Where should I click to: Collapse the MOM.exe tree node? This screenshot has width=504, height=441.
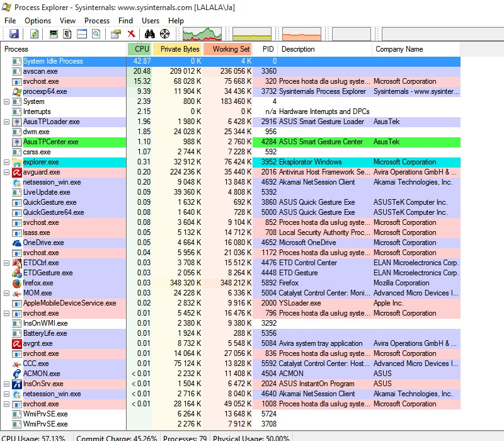(x=6, y=293)
